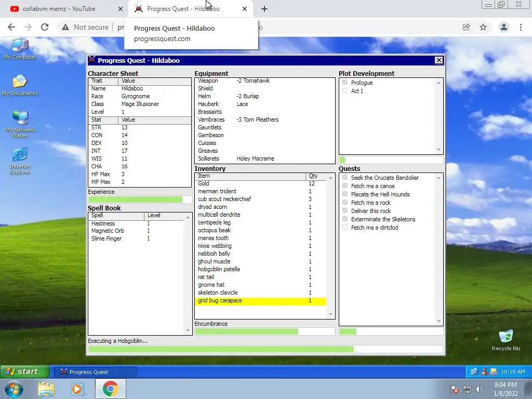Click the Chrome taskbar icon
The image size is (532, 399).
point(110,389)
